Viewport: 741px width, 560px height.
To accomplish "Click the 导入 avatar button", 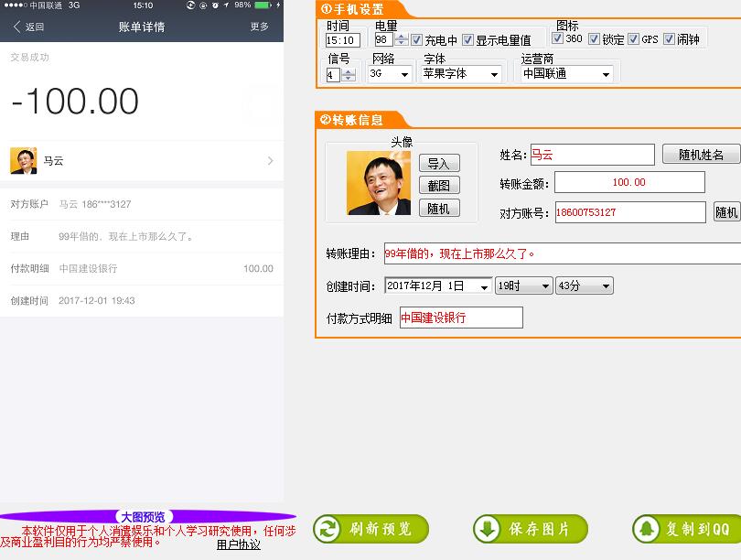I will (439, 164).
